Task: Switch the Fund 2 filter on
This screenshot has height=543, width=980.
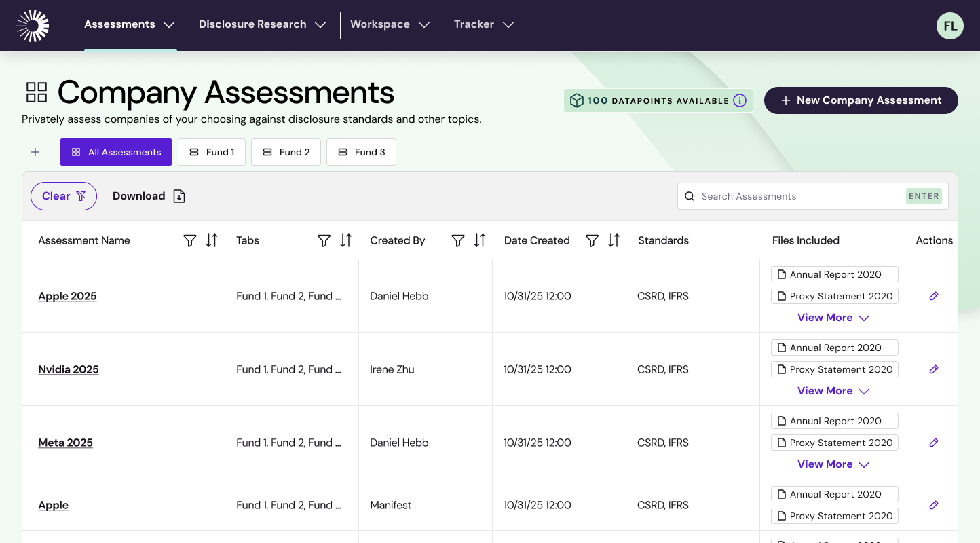Action: point(286,152)
